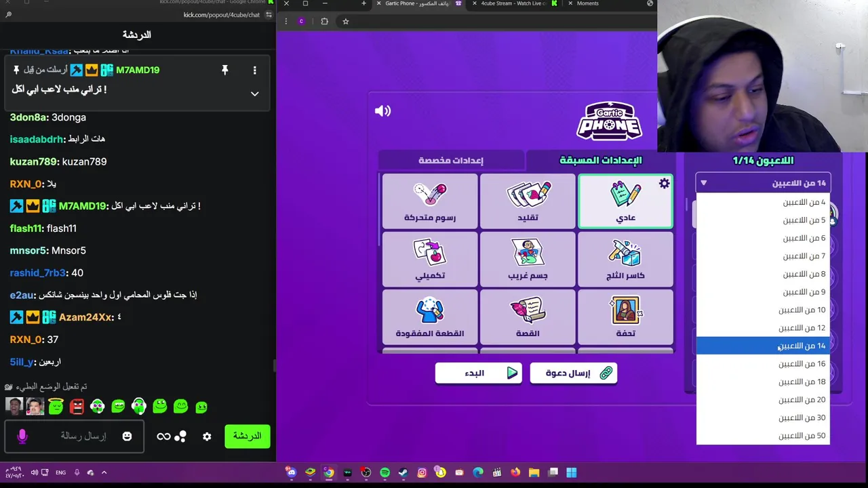The image size is (868, 488).
Task: Select 6 من اللاعبين option
Action: pyautogui.click(x=763, y=238)
